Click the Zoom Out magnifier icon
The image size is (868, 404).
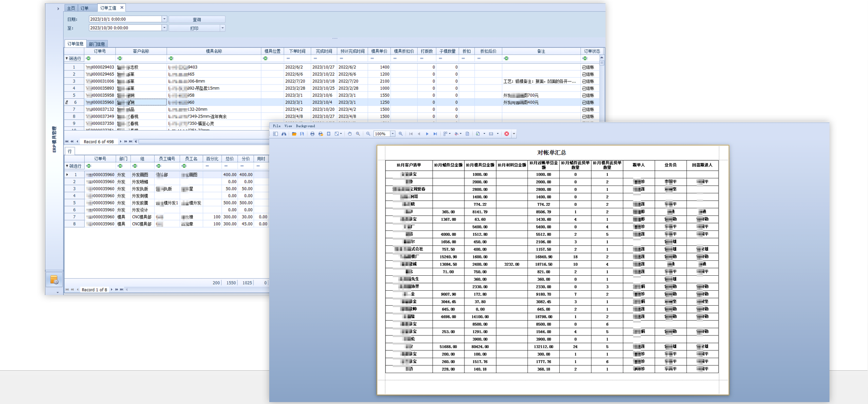368,134
